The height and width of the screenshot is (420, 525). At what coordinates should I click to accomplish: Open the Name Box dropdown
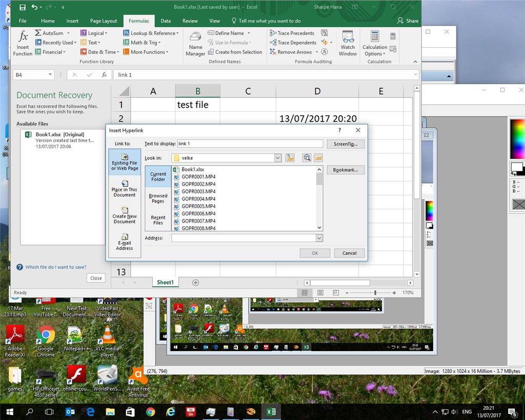pos(50,75)
